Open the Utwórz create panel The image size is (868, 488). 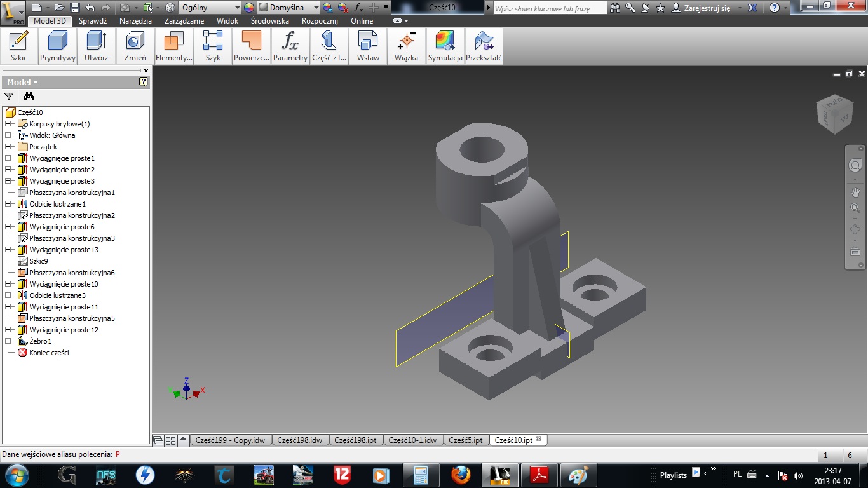(96, 46)
